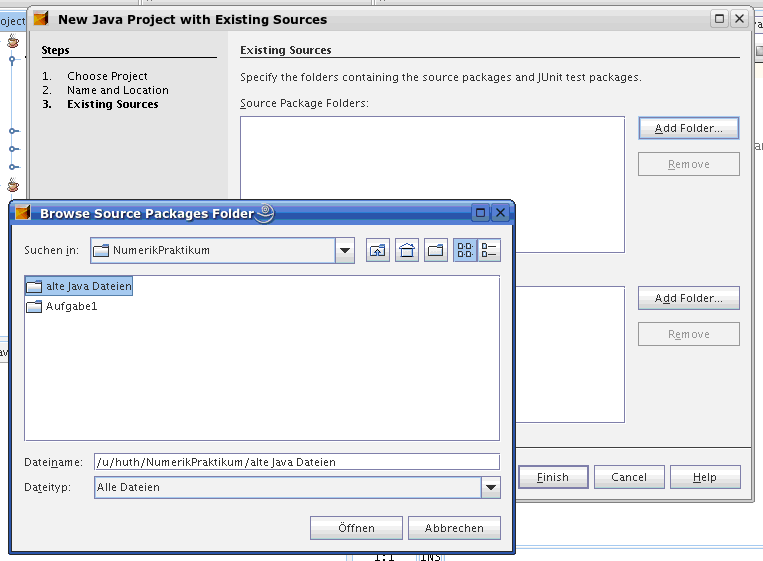Expand the Dateityp file type dropdown
This screenshot has height=561, width=763.
tap(490, 487)
